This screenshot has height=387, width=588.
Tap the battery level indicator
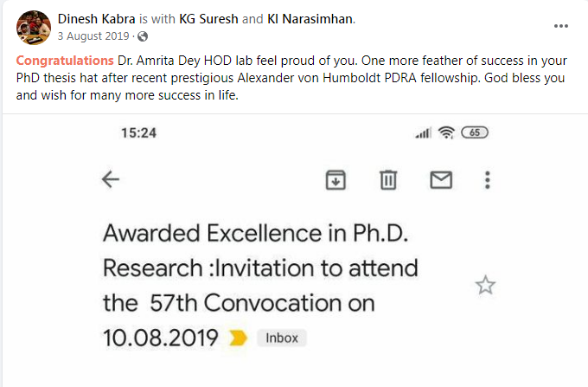(x=476, y=132)
